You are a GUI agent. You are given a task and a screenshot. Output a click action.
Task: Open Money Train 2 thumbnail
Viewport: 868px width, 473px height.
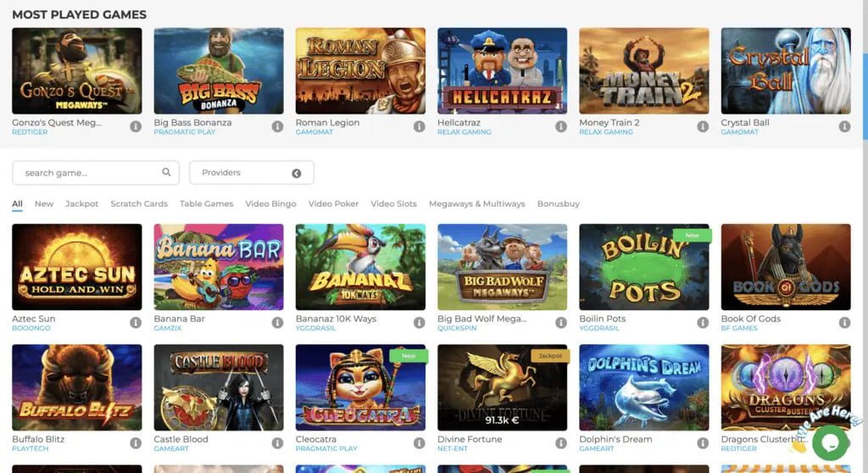coord(644,71)
